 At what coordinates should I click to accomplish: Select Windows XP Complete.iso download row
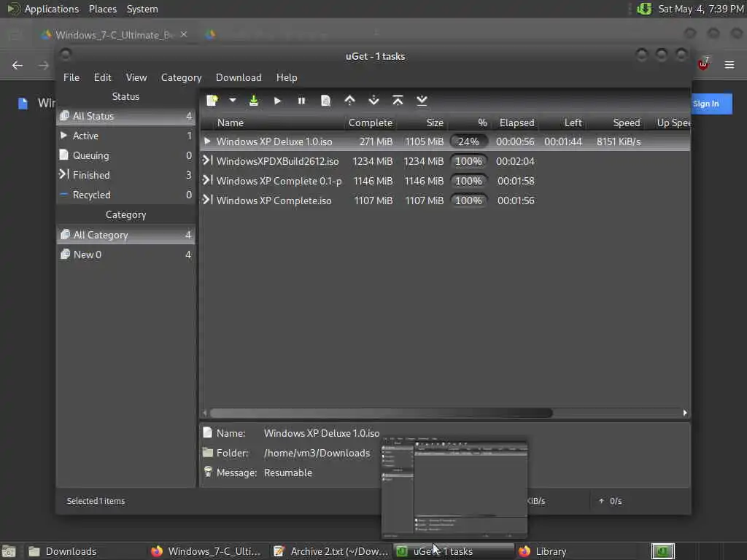445,201
